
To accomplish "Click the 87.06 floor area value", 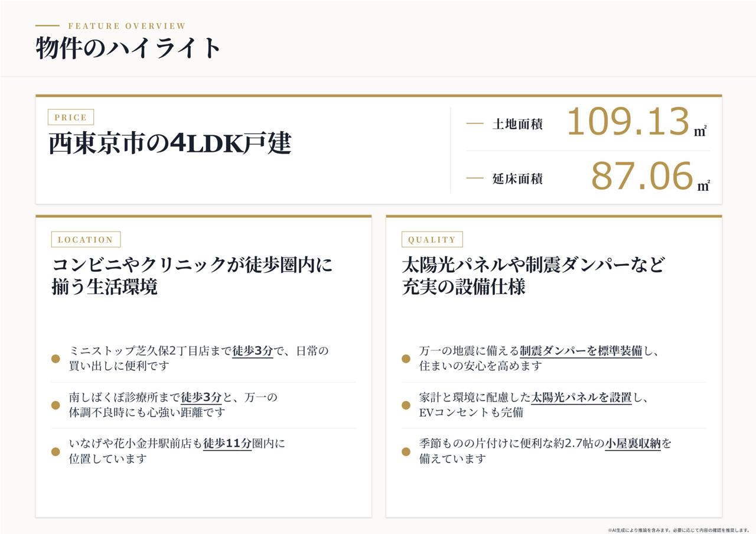I will tap(642, 176).
